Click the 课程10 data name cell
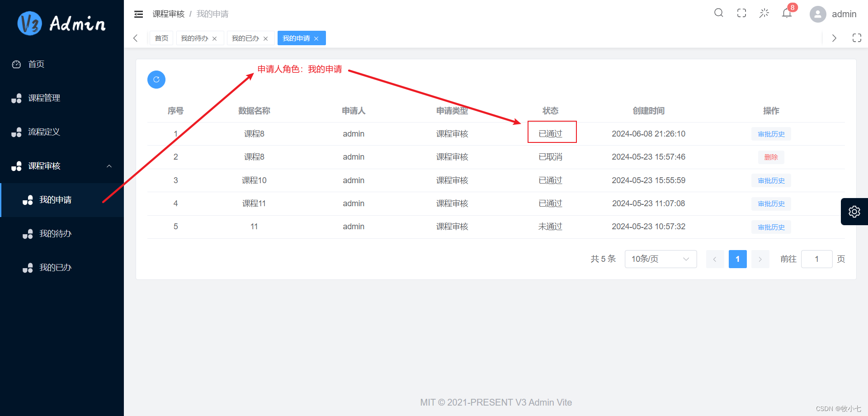Screen dimensions: 868x416 (254, 180)
